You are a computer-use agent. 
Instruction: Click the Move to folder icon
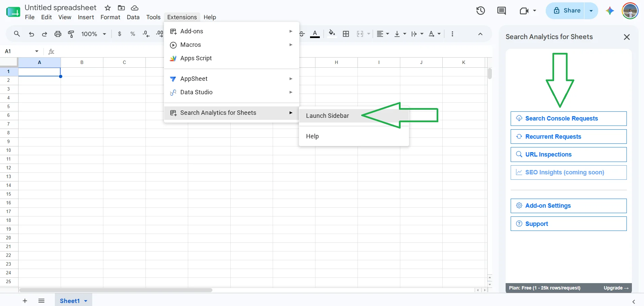click(121, 8)
